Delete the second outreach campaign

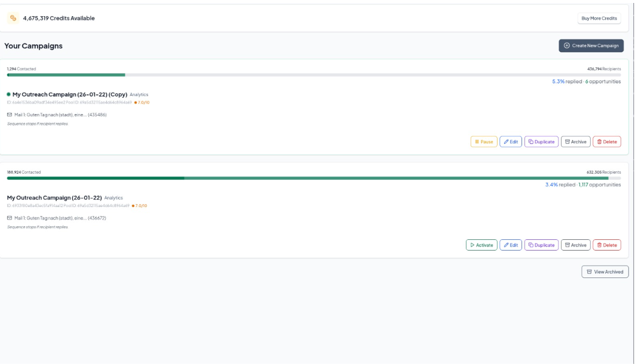607,245
